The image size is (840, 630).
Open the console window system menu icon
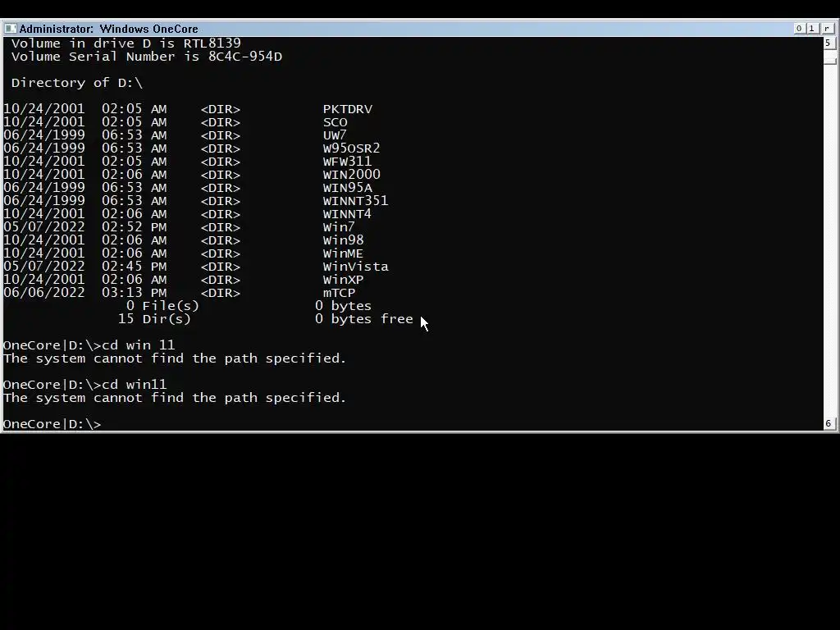(10, 29)
